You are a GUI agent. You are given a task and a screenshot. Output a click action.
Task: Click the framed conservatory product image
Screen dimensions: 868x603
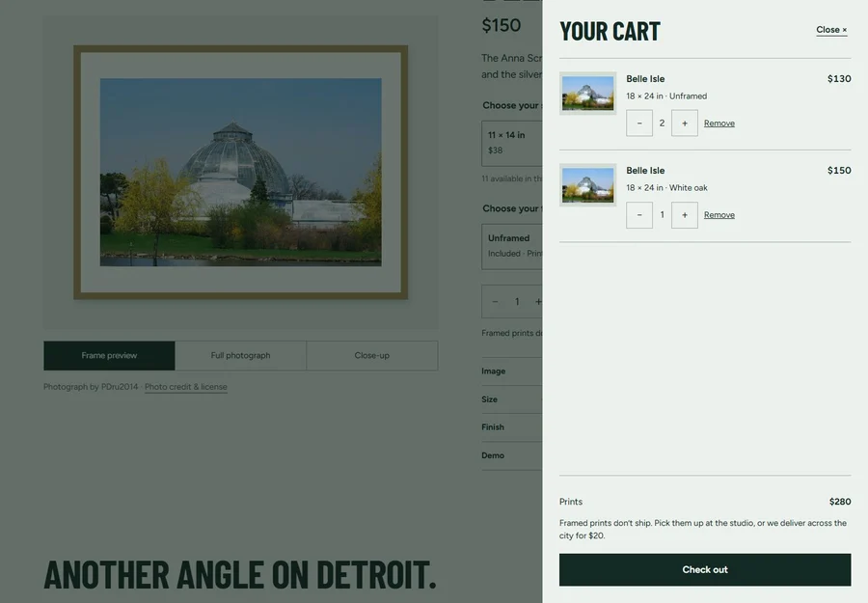point(241,172)
